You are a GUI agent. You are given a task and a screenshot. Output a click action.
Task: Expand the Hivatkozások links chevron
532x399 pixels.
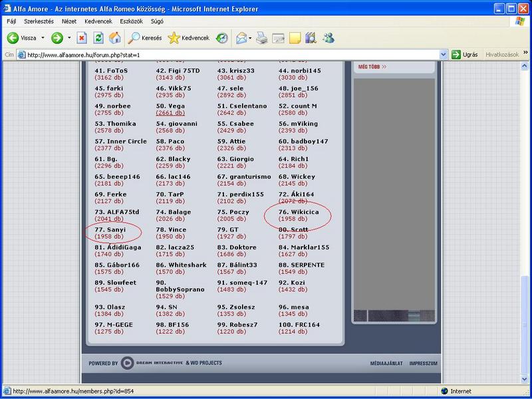point(525,53)
